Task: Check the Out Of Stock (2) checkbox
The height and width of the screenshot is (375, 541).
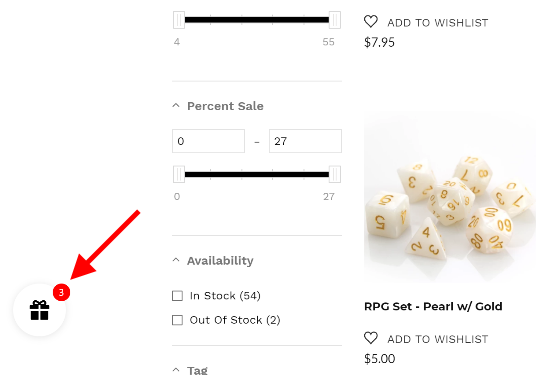Action: click(177, 320)
